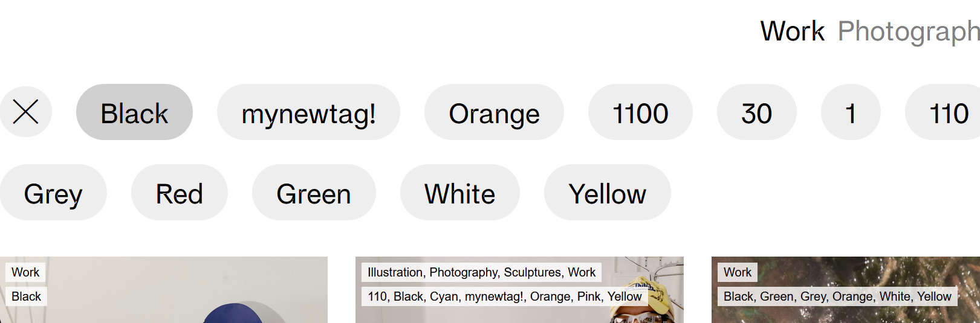Click the Work category label on first thumbnail

pyautogui.click(x=25, y=272)
